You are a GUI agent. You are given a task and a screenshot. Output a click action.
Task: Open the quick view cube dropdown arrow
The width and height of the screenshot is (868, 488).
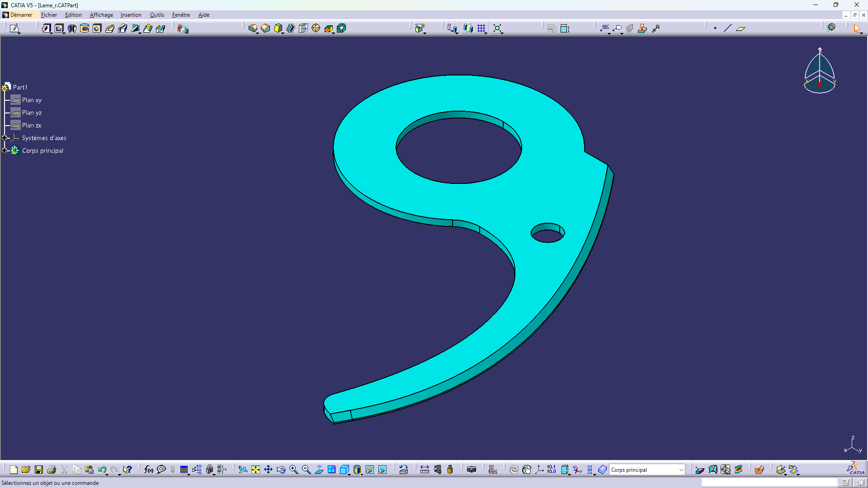click(x=349, y=474)
